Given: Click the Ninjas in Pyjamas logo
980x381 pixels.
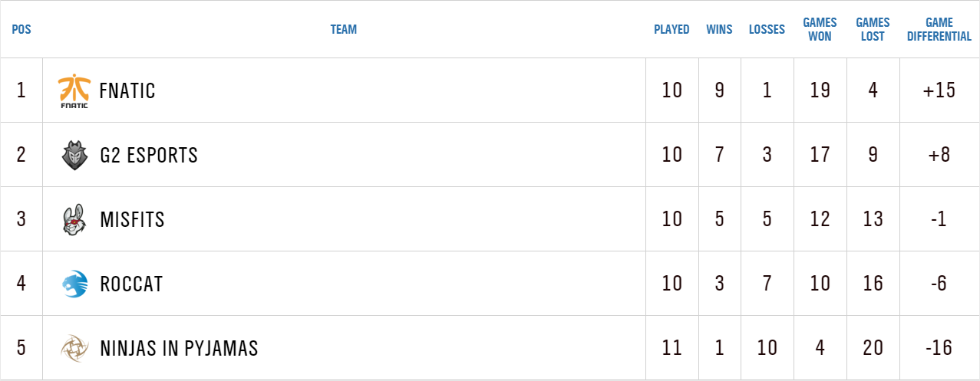Looking at the screenshot, I should 74,348.
